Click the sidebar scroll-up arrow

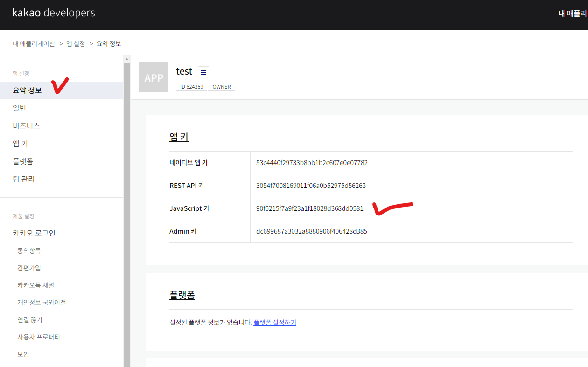coord(126,59)
